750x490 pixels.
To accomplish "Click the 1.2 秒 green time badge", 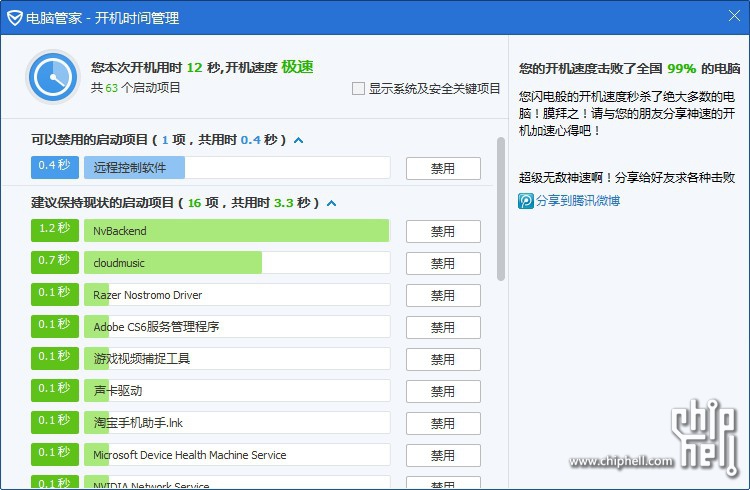I will 55,230.
